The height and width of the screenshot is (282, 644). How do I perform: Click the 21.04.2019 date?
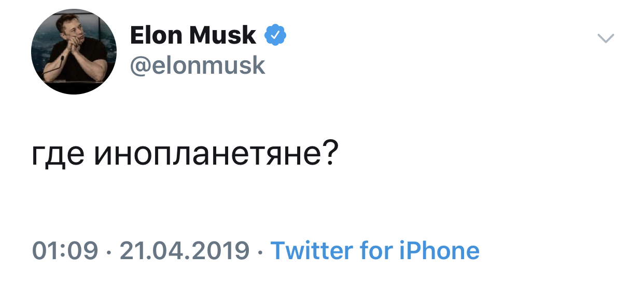pos(185,251)
